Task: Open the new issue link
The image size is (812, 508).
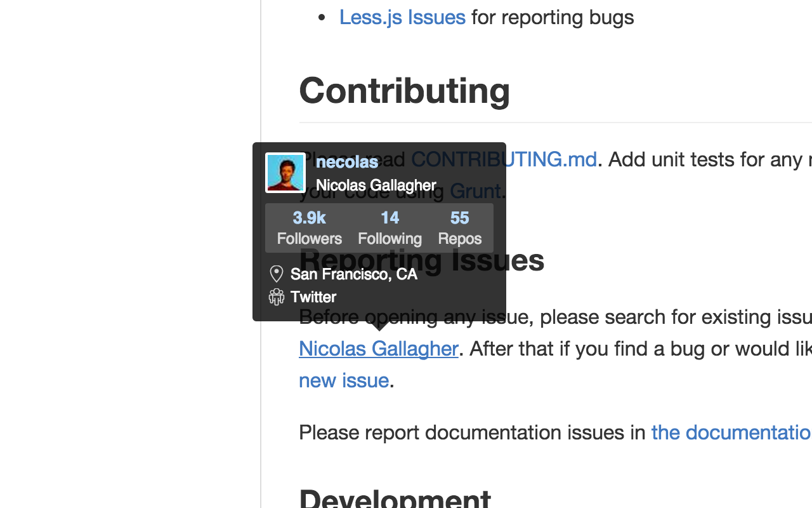Action: point(344,380)
